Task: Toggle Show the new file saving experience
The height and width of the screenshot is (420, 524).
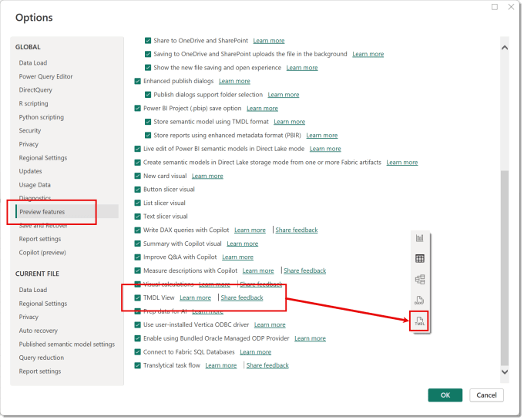Action: coord(149,68)
